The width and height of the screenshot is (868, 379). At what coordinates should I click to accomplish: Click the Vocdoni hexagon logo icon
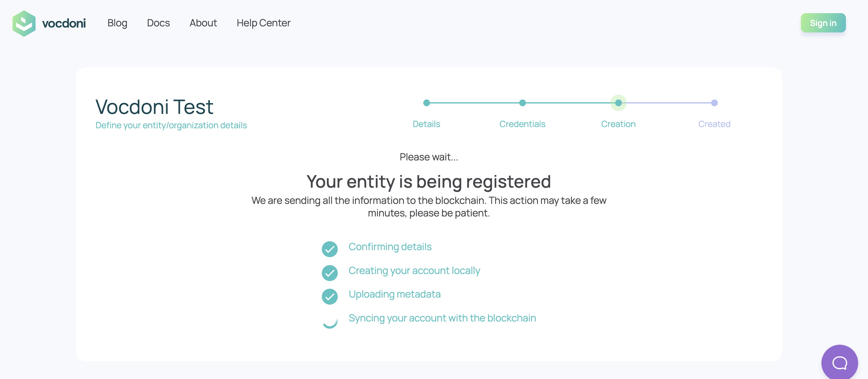pyautogui.click(x=24, y=23)
